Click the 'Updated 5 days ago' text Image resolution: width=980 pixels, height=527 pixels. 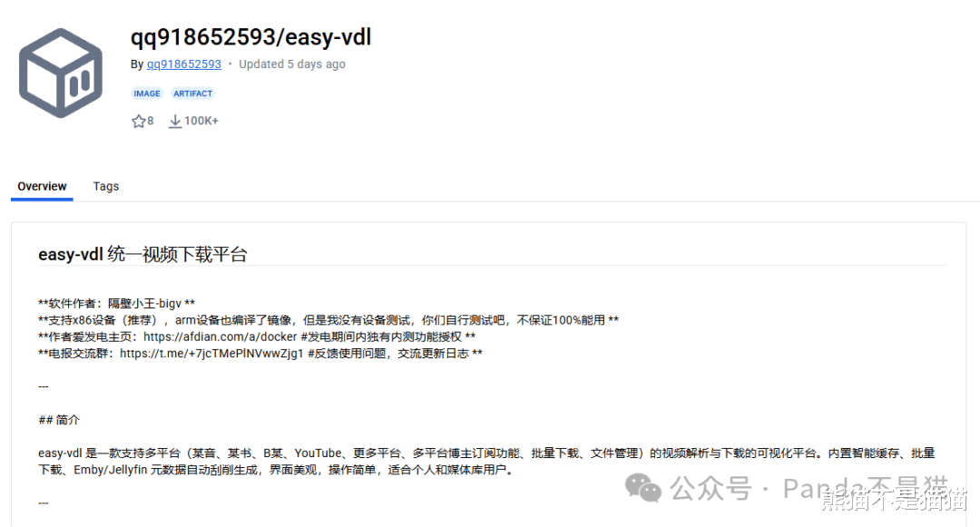pos(292,63)
